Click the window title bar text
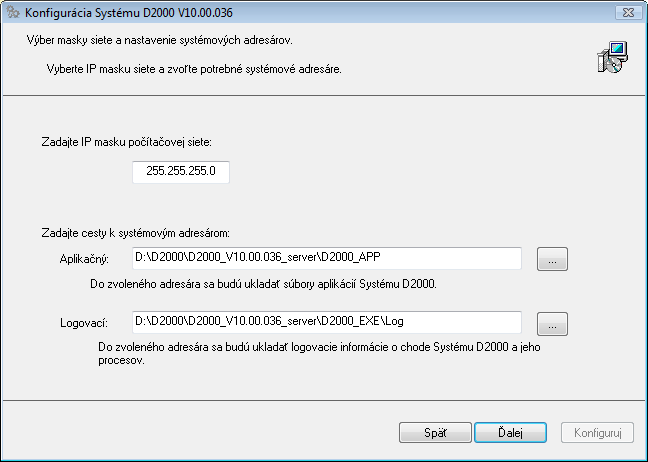This screenshot has width=648, height=462. tap(139, 14)
